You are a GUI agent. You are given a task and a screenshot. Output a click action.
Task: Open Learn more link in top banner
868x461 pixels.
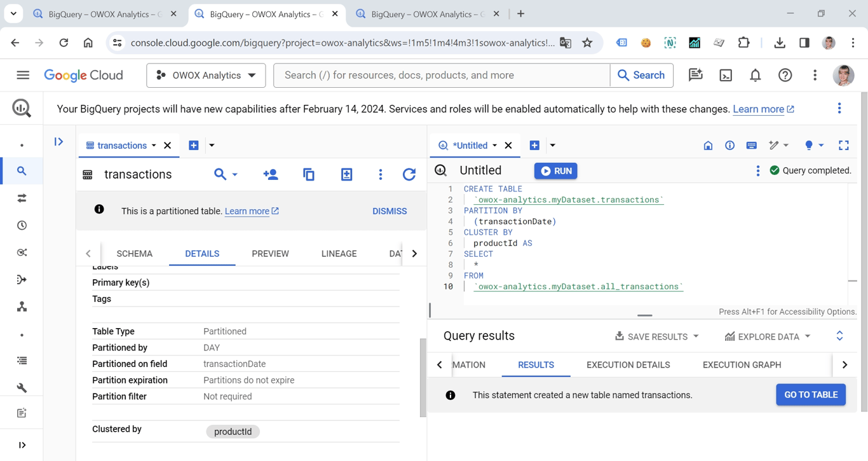point(763,109)
